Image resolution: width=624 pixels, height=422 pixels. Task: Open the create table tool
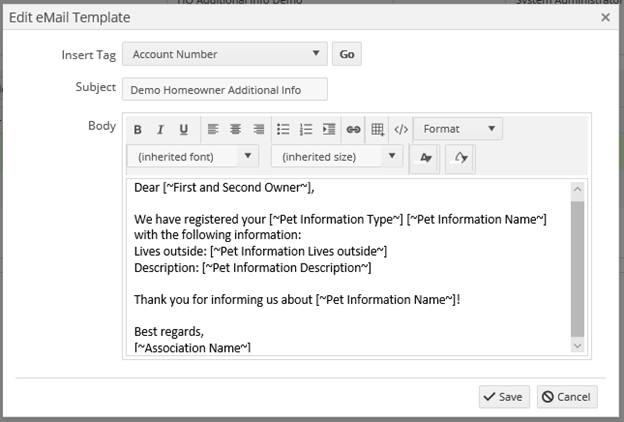[x=377, y=129]
